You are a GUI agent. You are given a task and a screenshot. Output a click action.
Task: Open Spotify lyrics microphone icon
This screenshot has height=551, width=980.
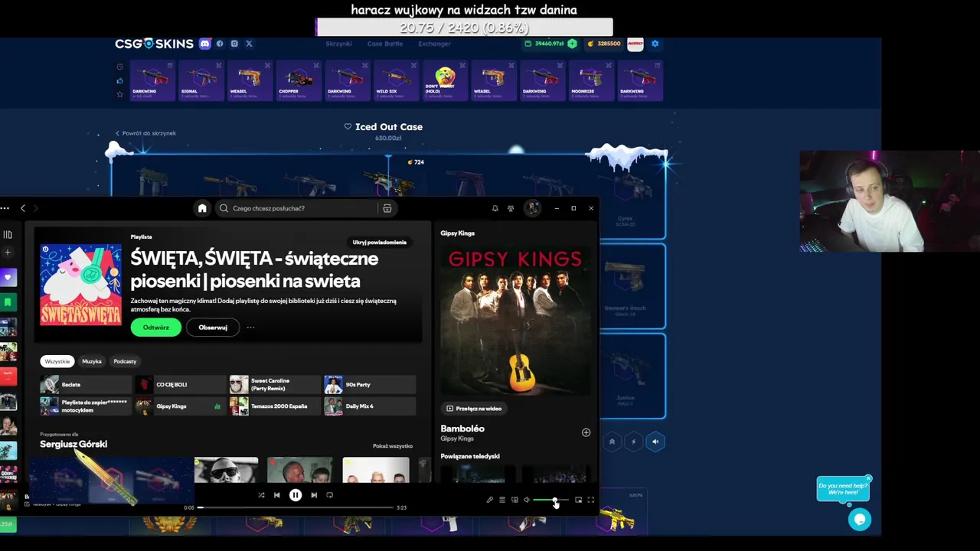(x=490, y=500)
